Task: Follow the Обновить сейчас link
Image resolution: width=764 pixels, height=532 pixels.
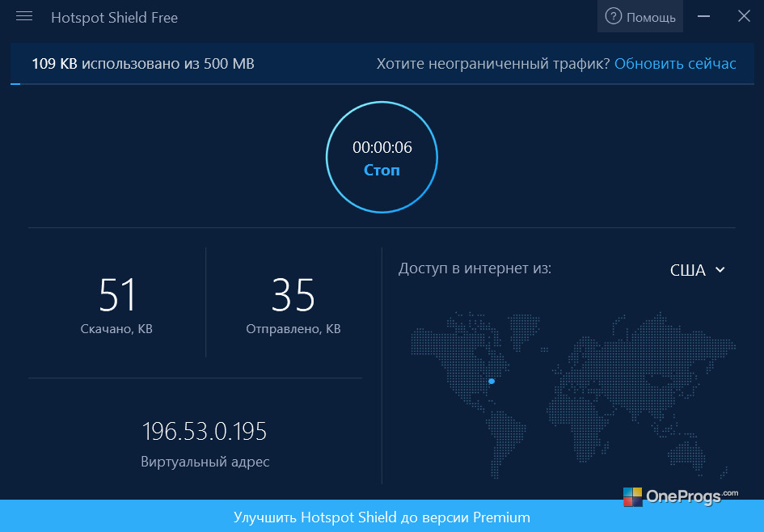Action: 675,63
